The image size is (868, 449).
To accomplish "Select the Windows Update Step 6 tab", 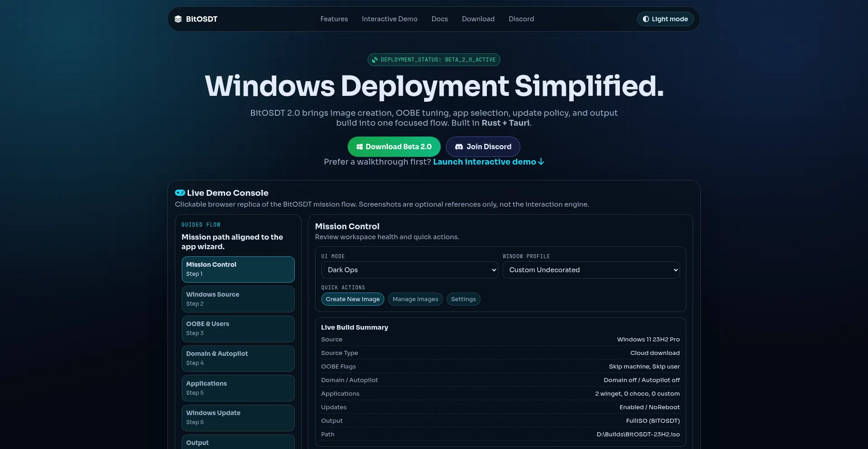I will coord(238,418).
